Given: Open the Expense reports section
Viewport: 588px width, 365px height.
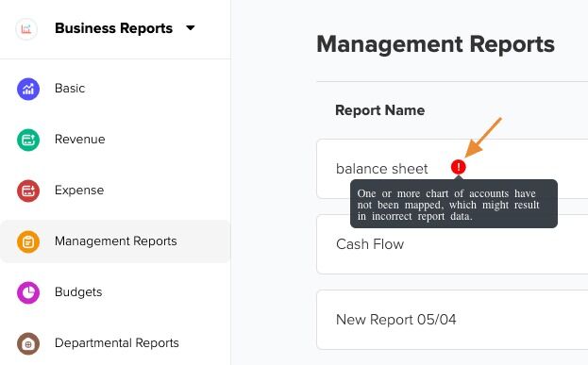Looking at the screenshot, I should [79, 191].
